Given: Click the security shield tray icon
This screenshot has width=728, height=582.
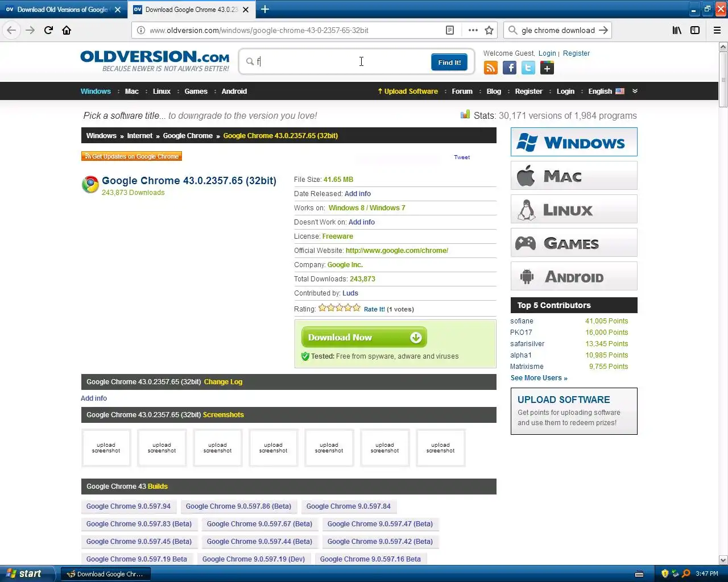Looking at the screenshot, I should click(x=665, y=573).
